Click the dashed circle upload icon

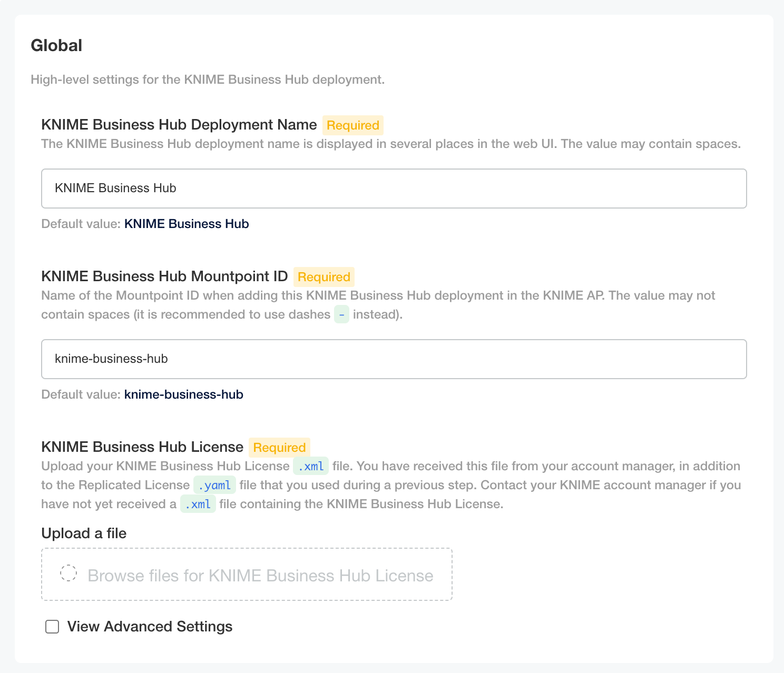pos(68,573)
